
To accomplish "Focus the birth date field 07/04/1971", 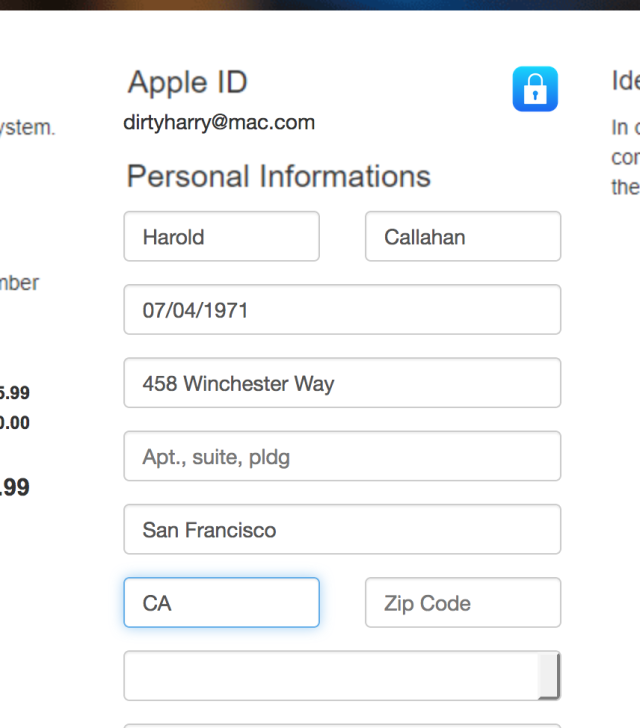I will [341, 310].
